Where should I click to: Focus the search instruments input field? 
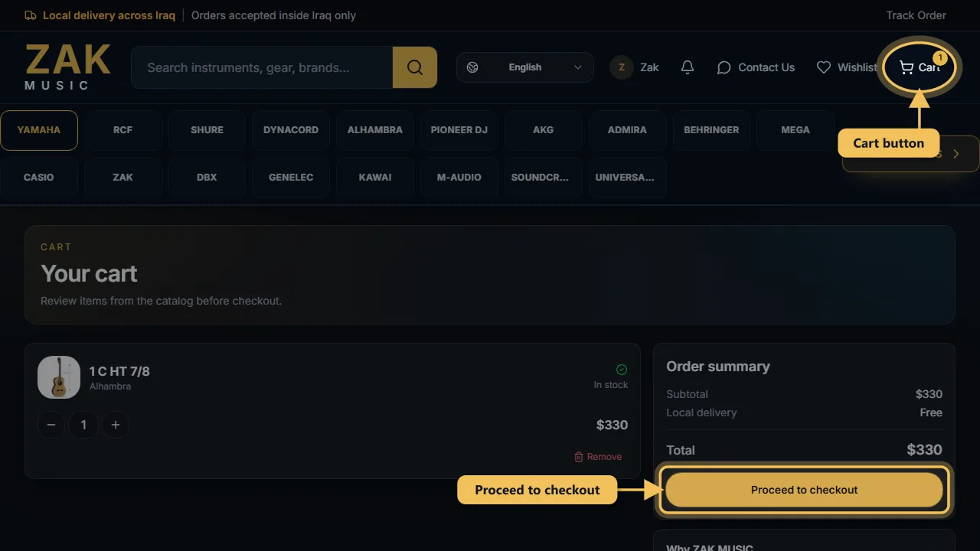pos(262,67)
